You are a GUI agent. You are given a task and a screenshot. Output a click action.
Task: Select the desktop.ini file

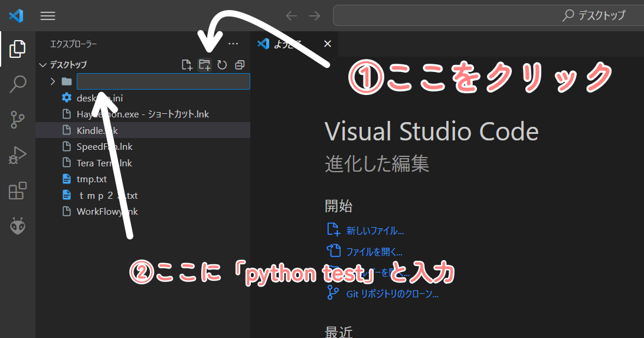(x=143, y=98)
